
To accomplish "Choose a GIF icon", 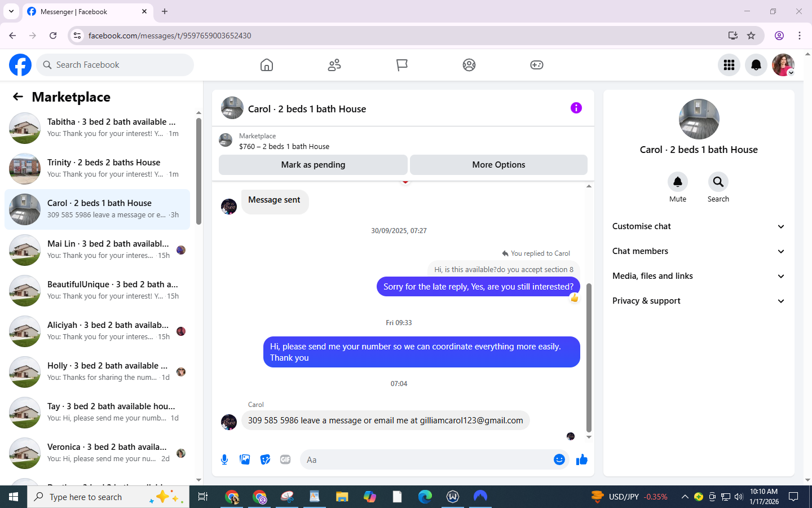I will pos(285,459).
